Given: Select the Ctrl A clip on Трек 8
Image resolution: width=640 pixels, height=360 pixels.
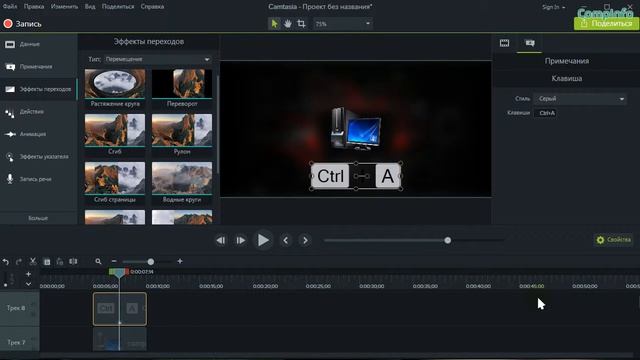Looking at the screenshot, I should [120, 309].
